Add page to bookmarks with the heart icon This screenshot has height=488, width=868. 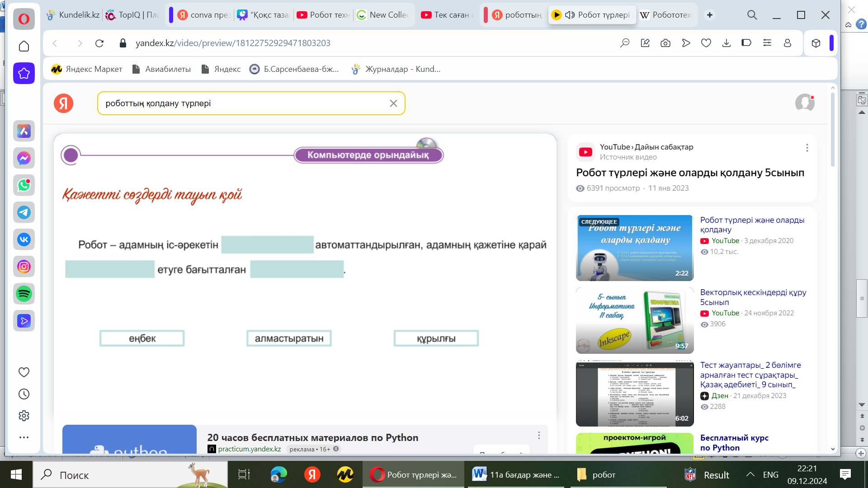pos(706,43)
